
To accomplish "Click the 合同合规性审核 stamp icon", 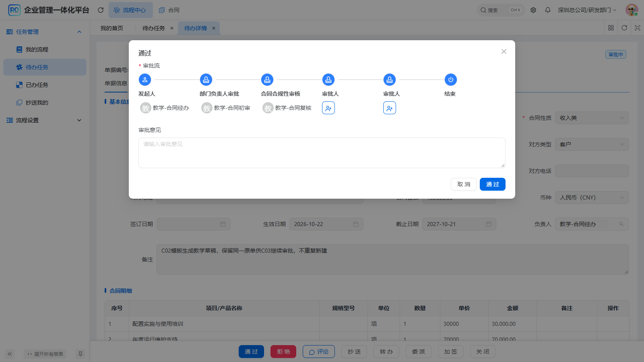I will pyautogui.click(x=267, y=80).
